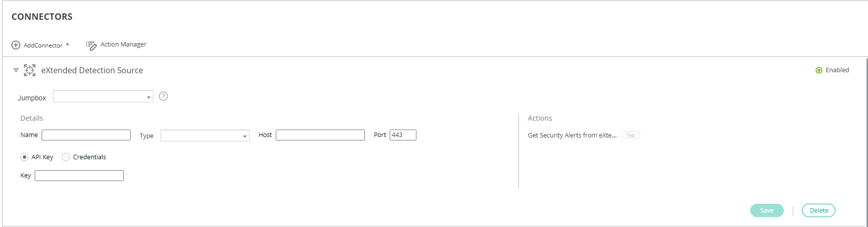Click the AddConnector menu label

click(x=43, y=45)
